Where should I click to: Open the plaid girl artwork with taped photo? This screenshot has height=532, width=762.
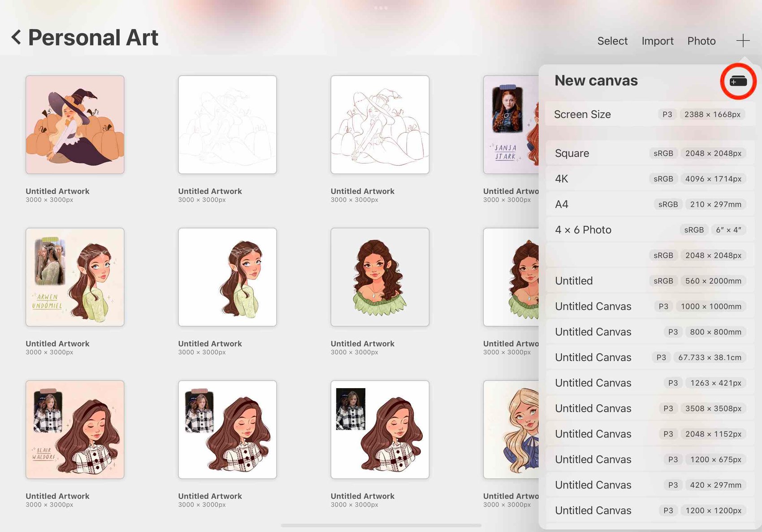point(227,429)
